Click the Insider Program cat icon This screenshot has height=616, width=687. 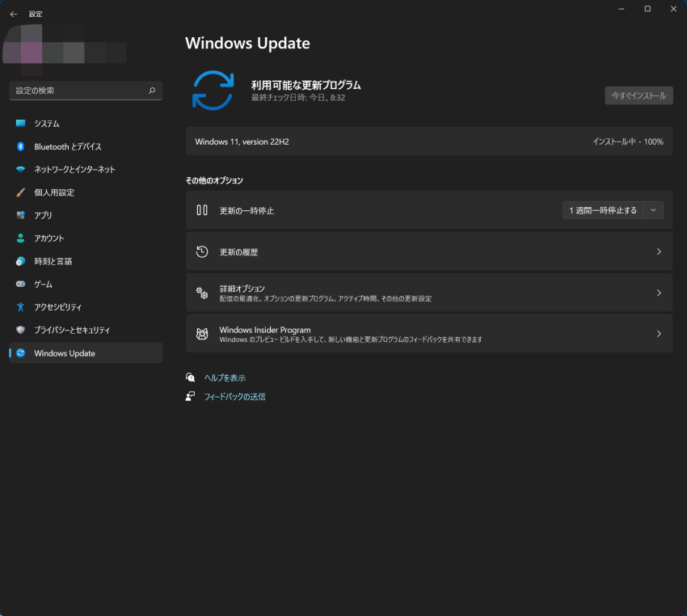click(202, 334)
